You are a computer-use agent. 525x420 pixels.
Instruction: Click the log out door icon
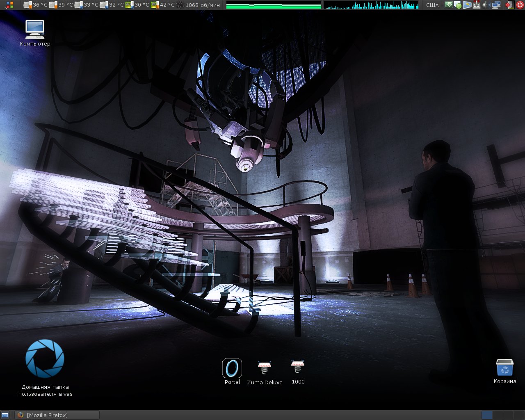pyautogui.click(x=510, y=5)
